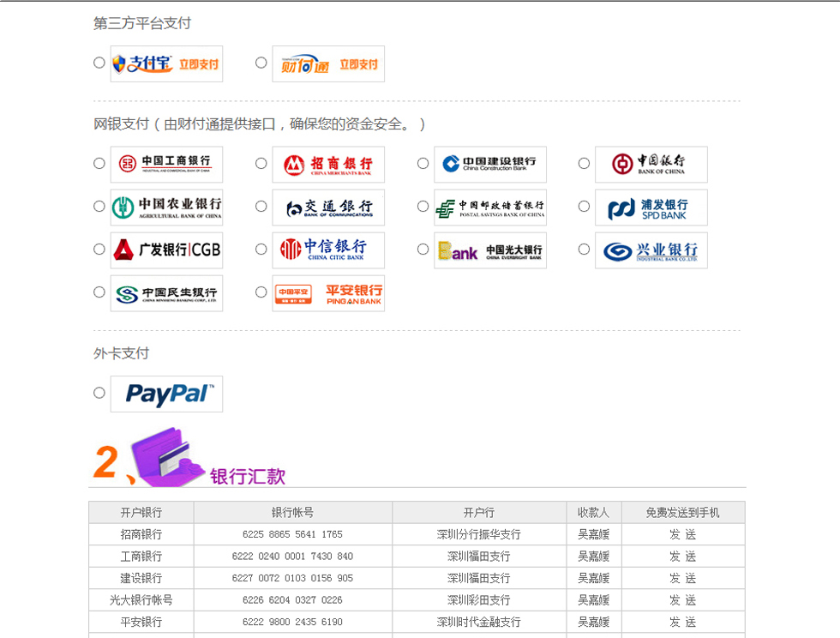Screen dimensions: 840x638
Task: Click the 浦发银行 SPD Bank logo
Action: click(x=651, y=208)
